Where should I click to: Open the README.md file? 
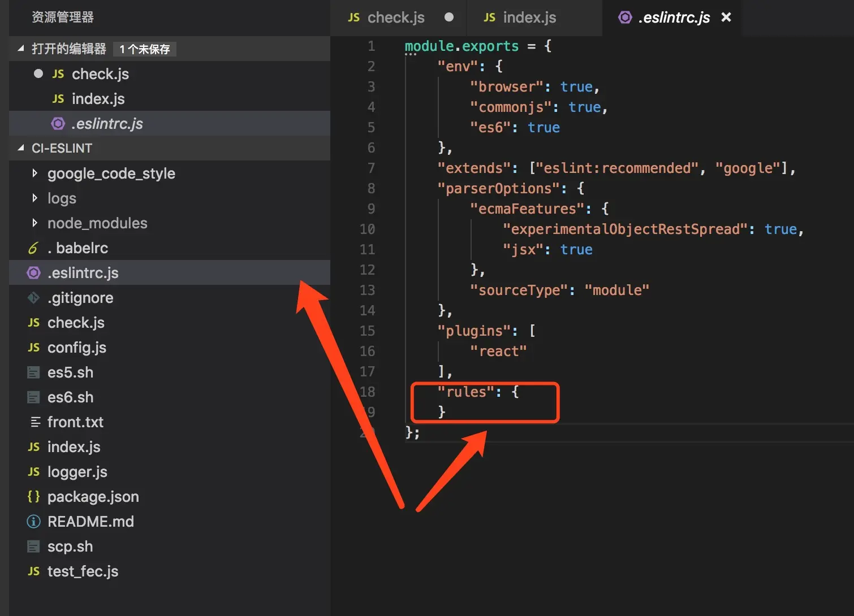(x=170, y=522)
